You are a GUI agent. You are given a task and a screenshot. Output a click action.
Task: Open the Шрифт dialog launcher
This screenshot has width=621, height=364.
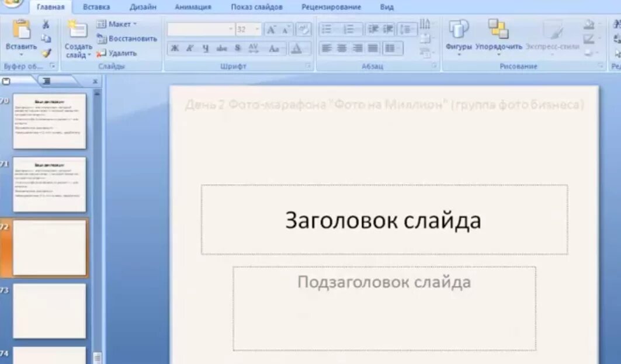308,66
